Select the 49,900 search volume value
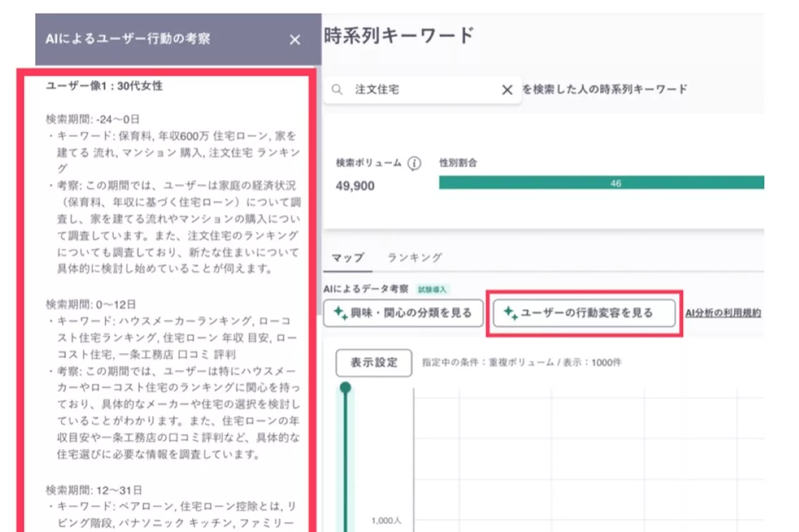The image size is (799, 532). 355,186
